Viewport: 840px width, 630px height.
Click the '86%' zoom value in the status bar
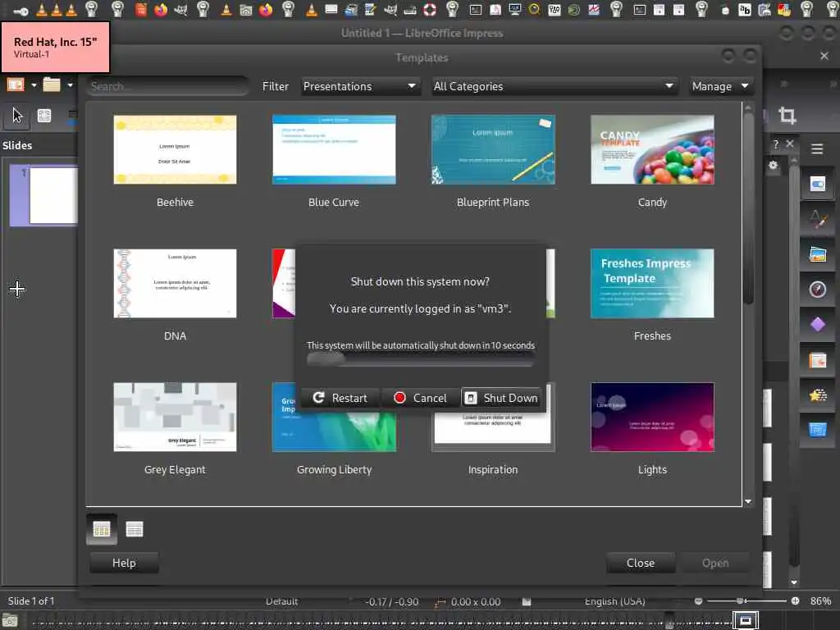click(820, 601)
